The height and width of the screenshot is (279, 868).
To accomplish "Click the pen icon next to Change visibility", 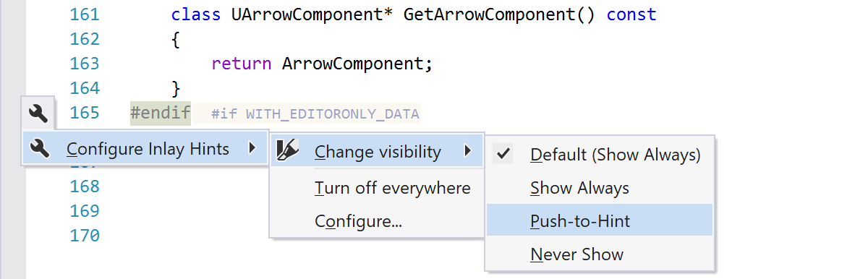I will click(x=288, y=152).
